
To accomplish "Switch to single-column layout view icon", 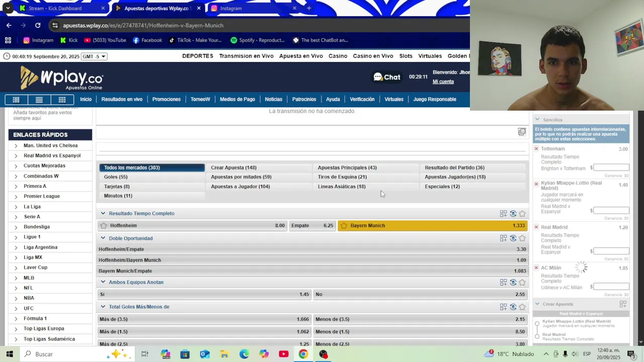I will tap(16, 100).
